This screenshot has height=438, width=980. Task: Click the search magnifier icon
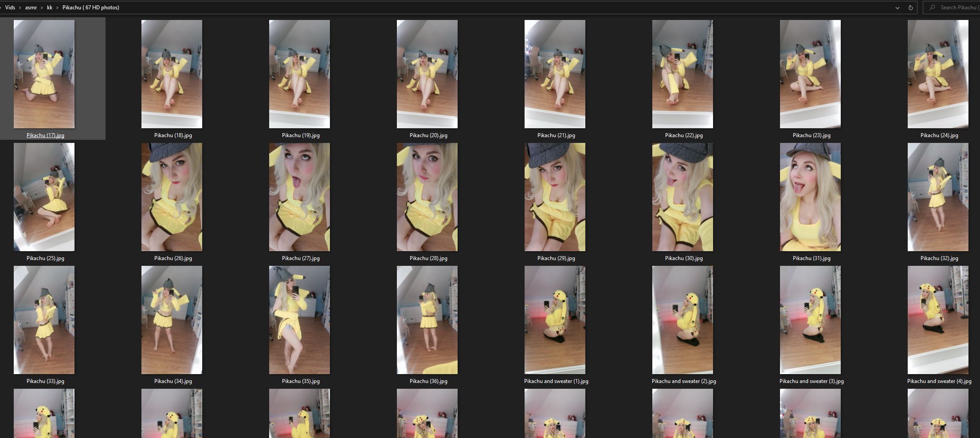932,8
